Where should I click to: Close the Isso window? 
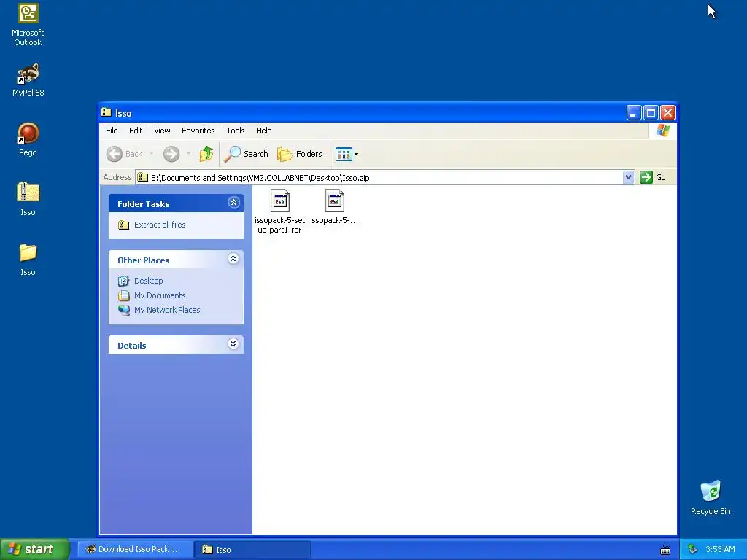[667, 113]
